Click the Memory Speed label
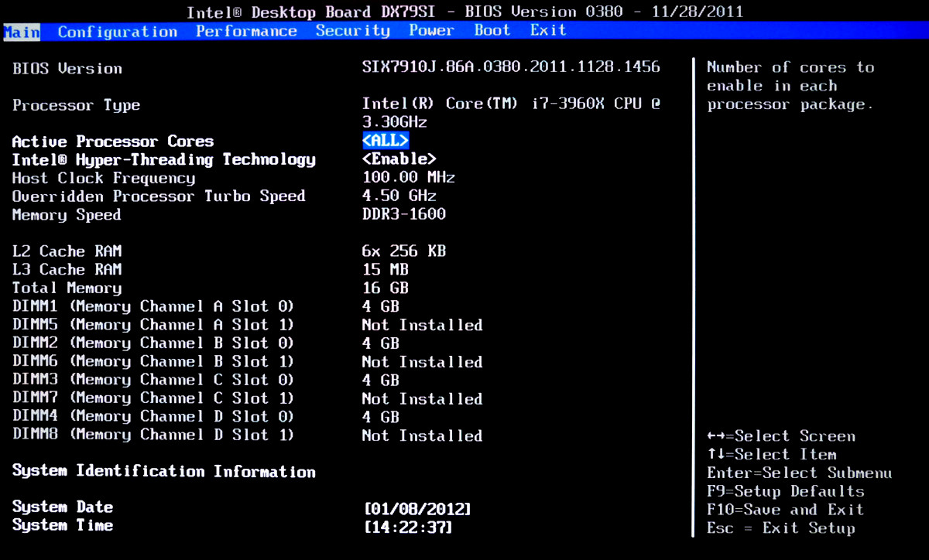The width and height of the screenshot is (929, 560). [67, 215]
